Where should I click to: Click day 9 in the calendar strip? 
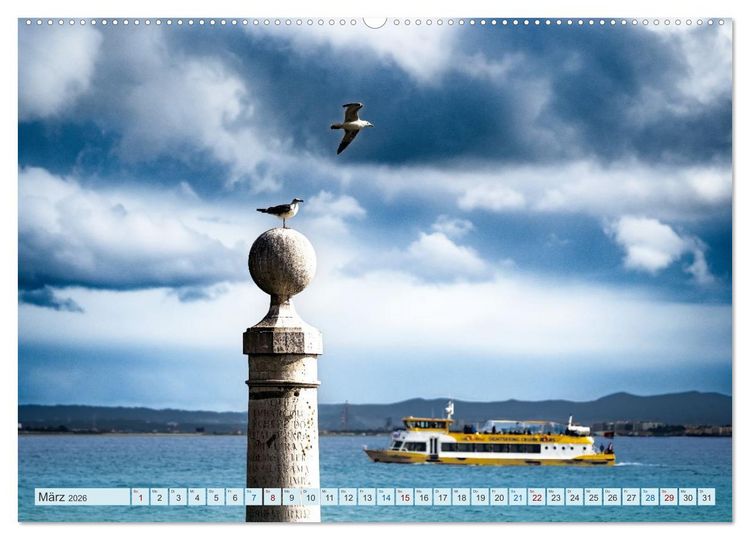(x=291, y=497)
